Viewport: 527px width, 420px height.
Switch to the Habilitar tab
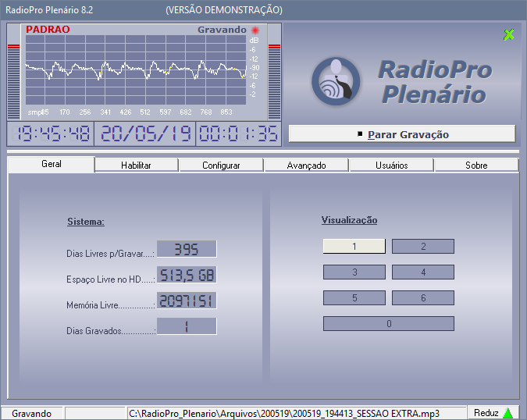tap(136, 166)
